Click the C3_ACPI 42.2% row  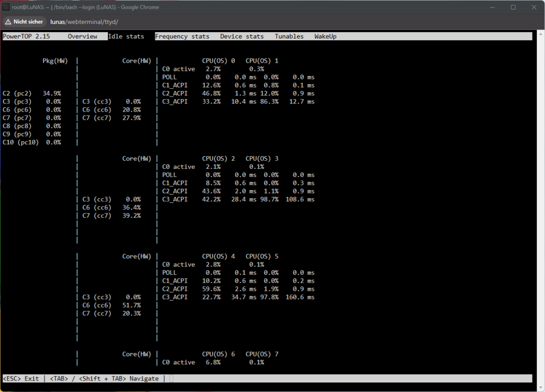coord(238,200)
